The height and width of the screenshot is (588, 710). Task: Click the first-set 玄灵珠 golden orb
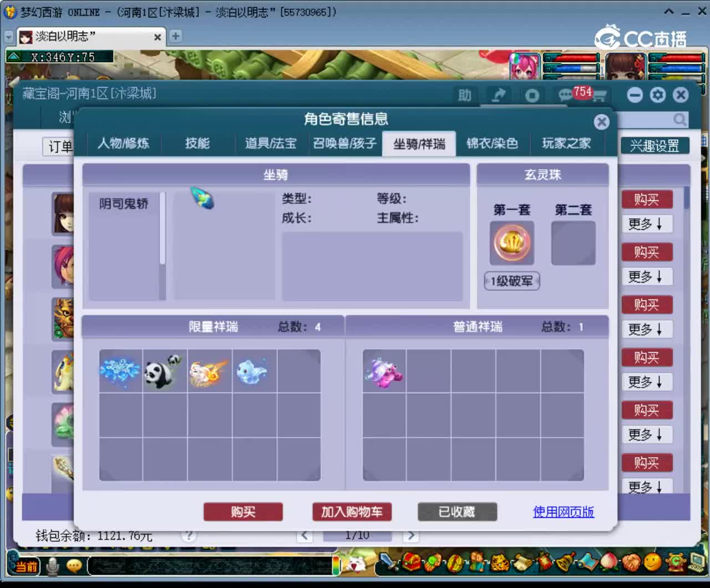pyautogui.click(x=511, y=243)
